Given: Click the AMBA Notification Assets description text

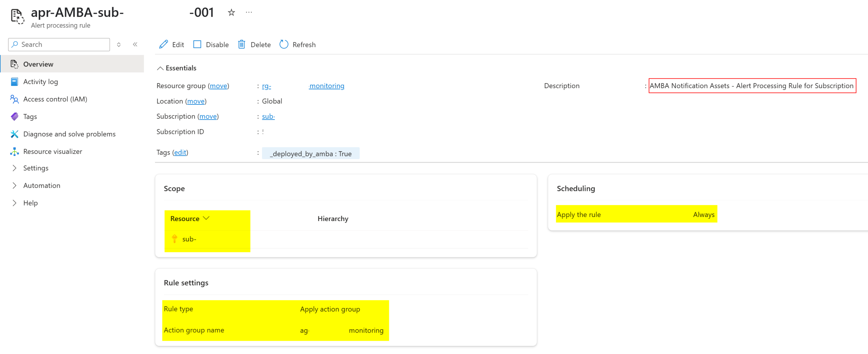Looking at the screenshot, I should point(751,86).
